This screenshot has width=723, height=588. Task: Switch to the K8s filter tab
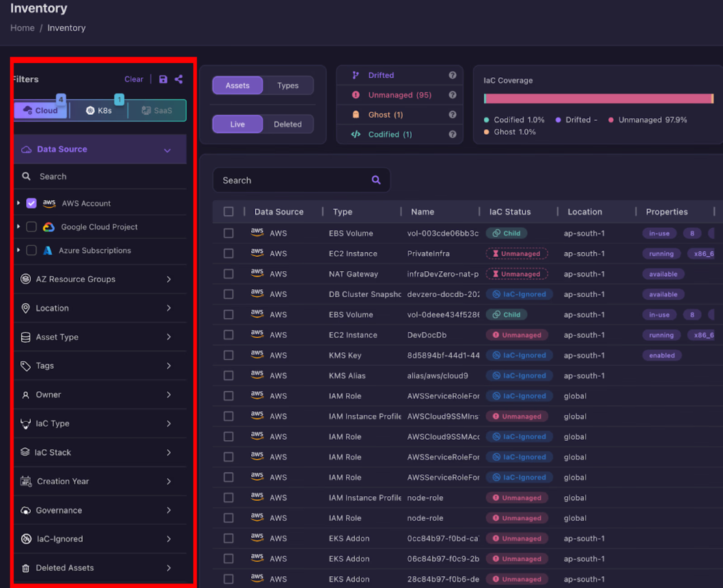click(99, 111)
